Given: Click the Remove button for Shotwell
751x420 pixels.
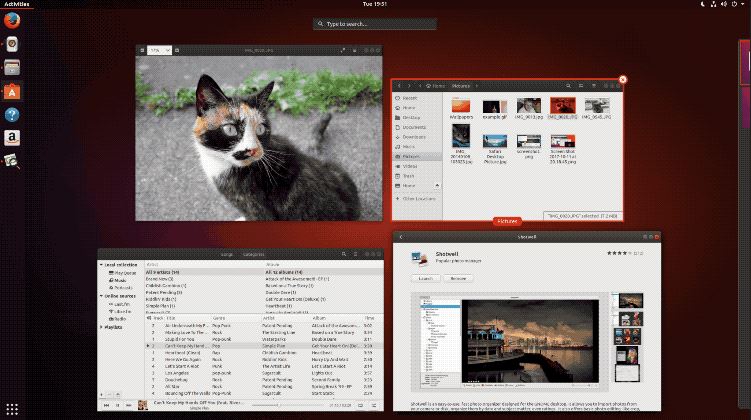Looking at the screenshot, I should point(457,279).
